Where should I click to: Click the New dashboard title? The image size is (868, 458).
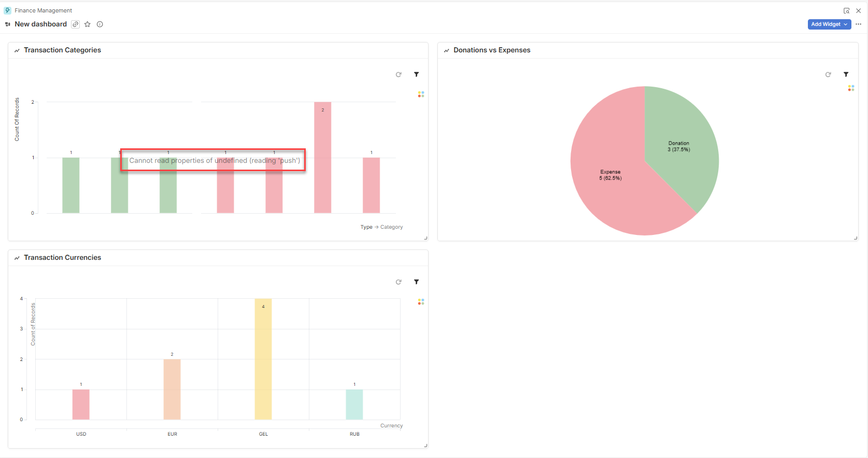tap(41, 24)
